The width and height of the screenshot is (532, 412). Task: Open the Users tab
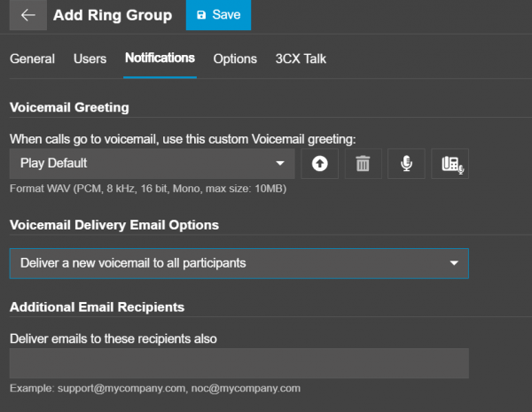90,58
